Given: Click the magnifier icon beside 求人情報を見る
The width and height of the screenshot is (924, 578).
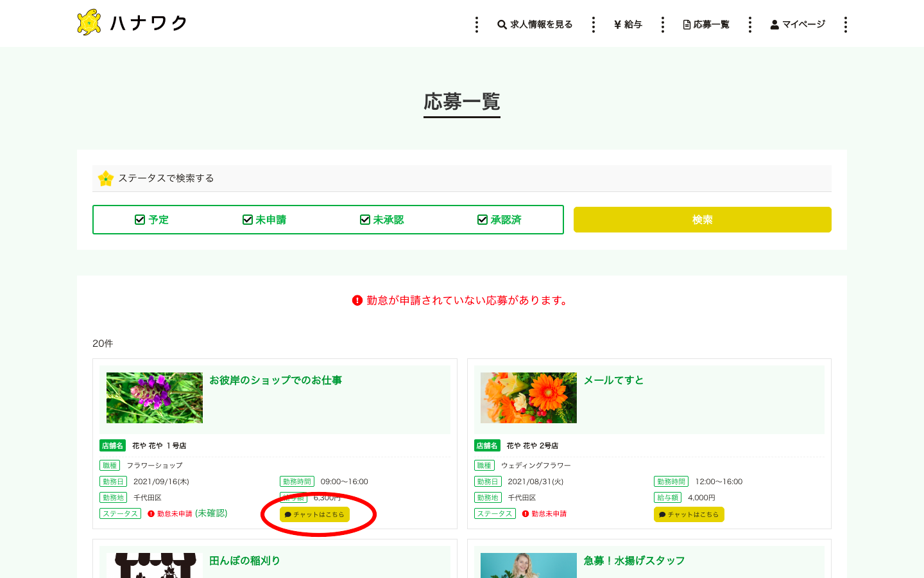Looking at the screenshot, I should tap(502, 24).
